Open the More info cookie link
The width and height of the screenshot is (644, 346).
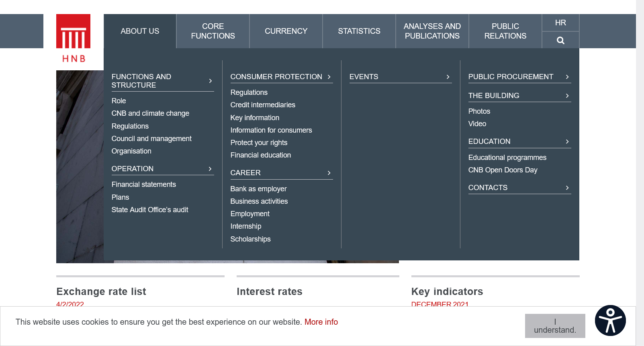pyautogui.click(x=321, y=322)
